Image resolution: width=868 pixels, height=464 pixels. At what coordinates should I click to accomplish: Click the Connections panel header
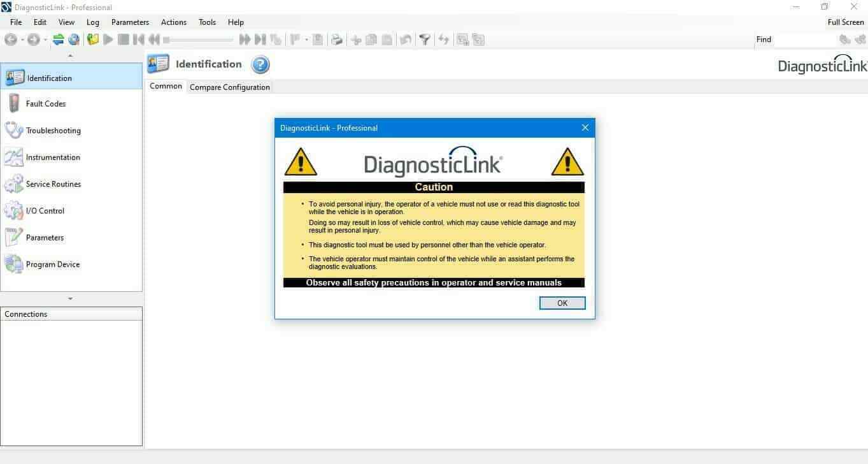[71, 314]
